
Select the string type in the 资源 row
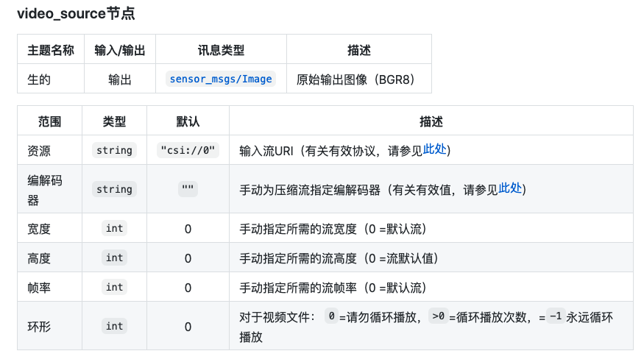tap(114, 150)
